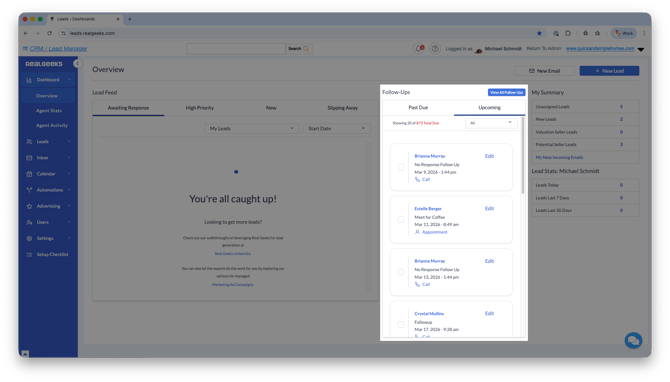
Task: Open the Unassigned Leads summary row
Action: pos(585,107)
